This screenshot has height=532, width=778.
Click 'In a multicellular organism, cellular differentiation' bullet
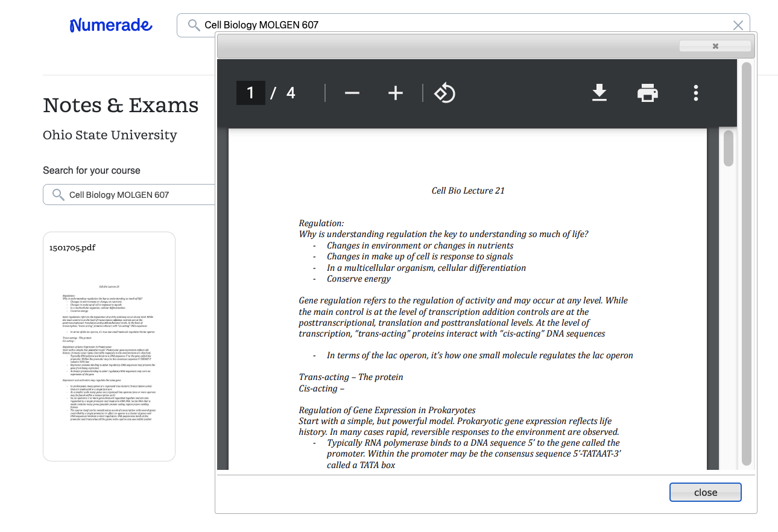(x=426, y=268)
